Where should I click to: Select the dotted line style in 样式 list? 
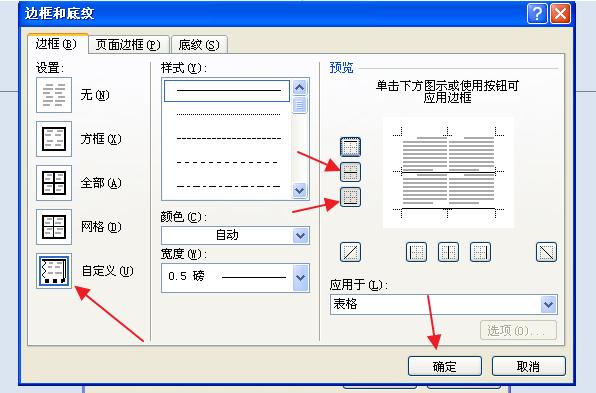(x=227, y=114)
